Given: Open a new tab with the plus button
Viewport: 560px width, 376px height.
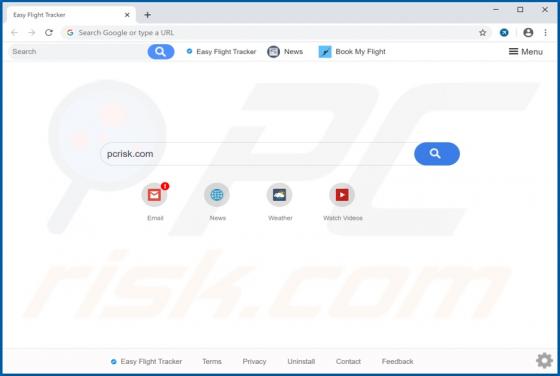Looking at the screenshot, I should click(148, 15).
